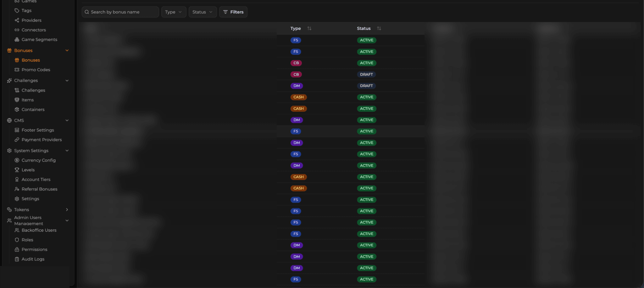
Task: Click the Status column header
Action: click(x=364, y=28)
